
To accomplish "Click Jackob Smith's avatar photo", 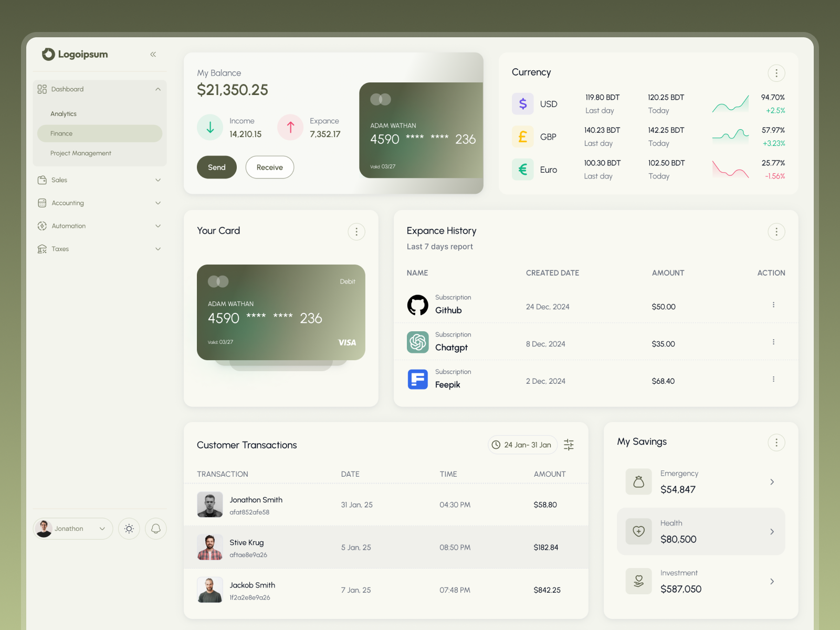I will (x=210, y=590).
